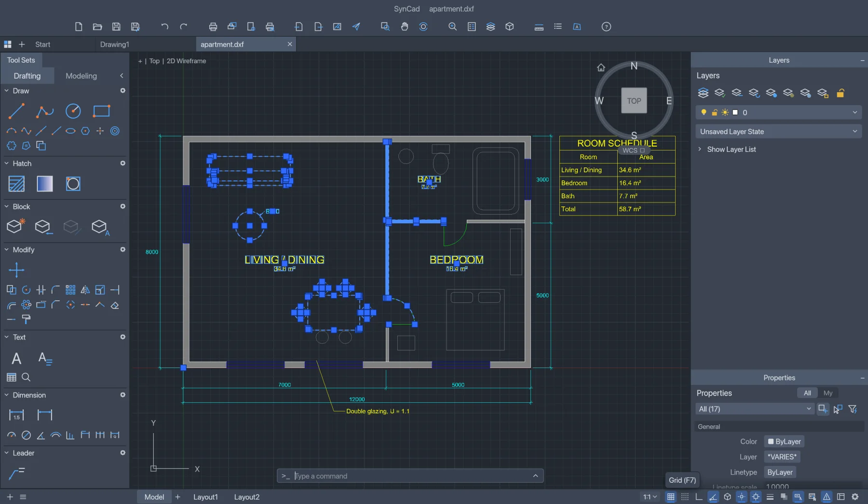
Task: Toggle transparency display in status bar
Action: tap(784, 497)
